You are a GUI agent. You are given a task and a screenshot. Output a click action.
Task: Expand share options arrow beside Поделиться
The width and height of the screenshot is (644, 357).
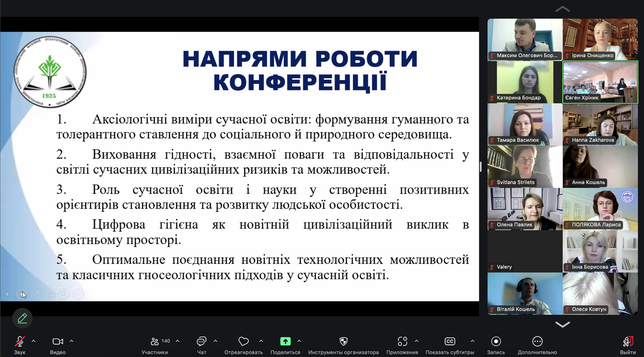pos(299,341)
